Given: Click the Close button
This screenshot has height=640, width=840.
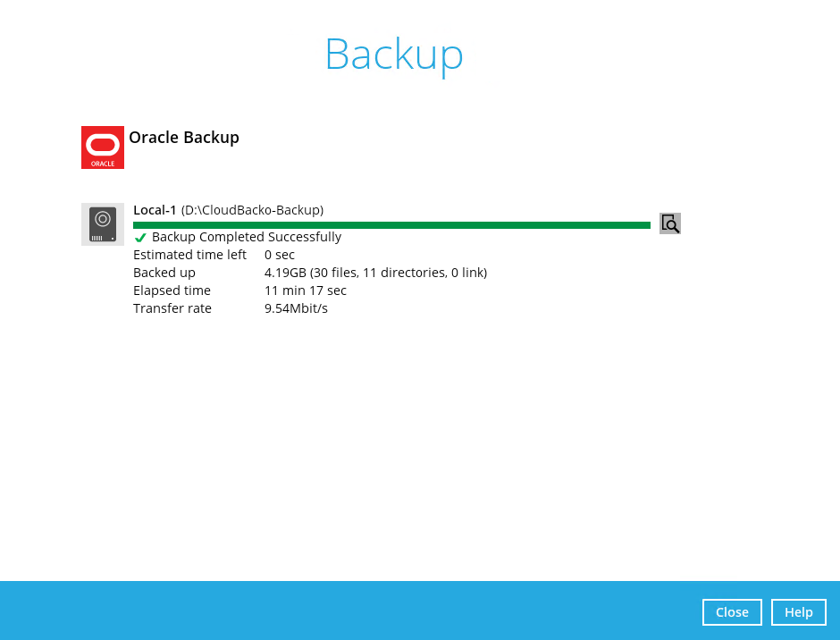Looking at the screenshot, I should [732, 612].
